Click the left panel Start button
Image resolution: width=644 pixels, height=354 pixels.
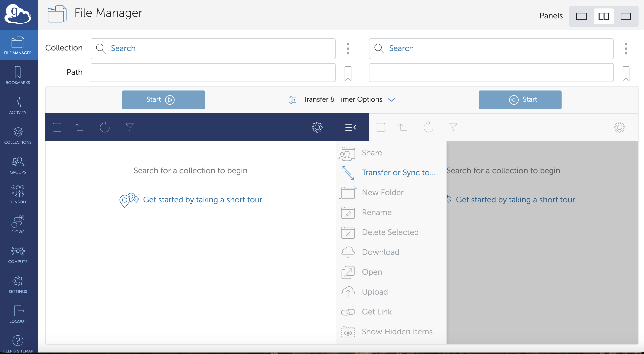pos(163,99)
